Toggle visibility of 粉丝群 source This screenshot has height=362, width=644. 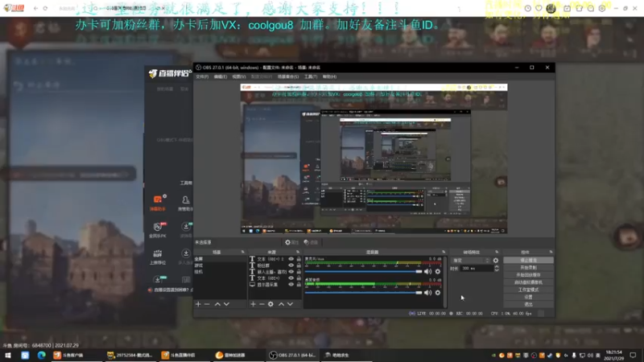291,265
